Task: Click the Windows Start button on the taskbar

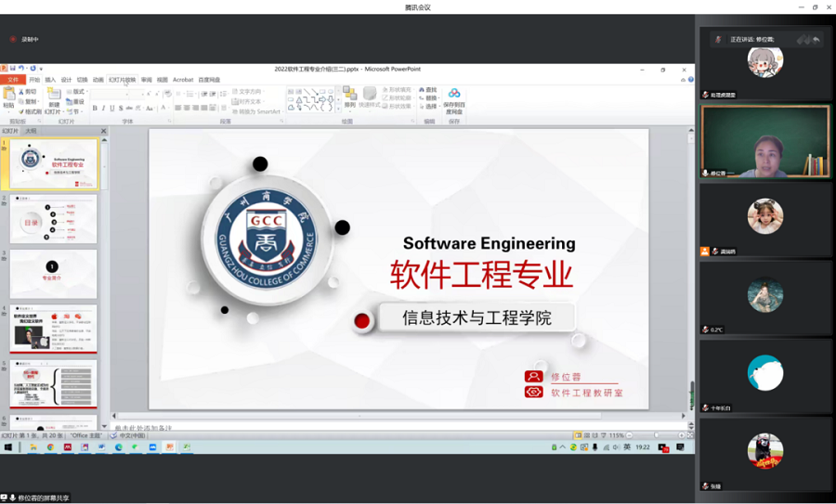Action: coord(8,447)
